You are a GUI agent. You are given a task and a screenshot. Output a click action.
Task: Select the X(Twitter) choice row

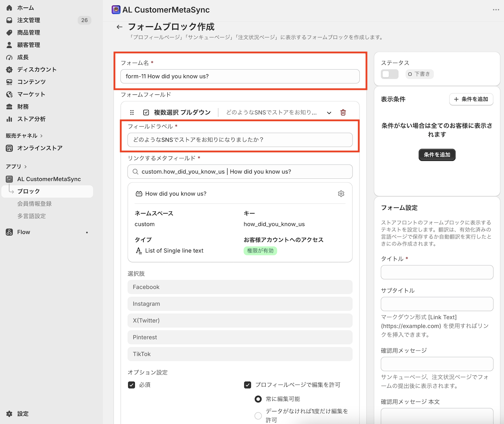click(240, 320)
